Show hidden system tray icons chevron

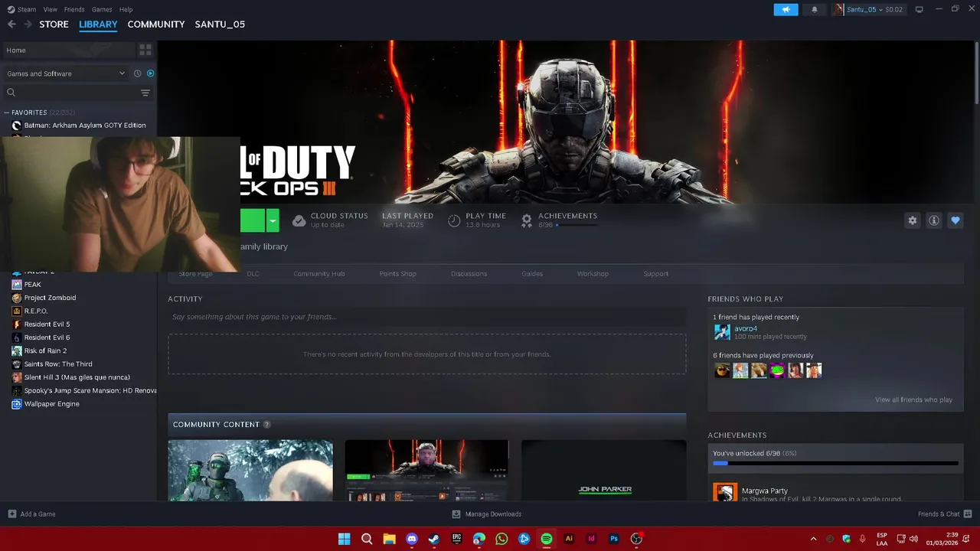click(813, 539)
